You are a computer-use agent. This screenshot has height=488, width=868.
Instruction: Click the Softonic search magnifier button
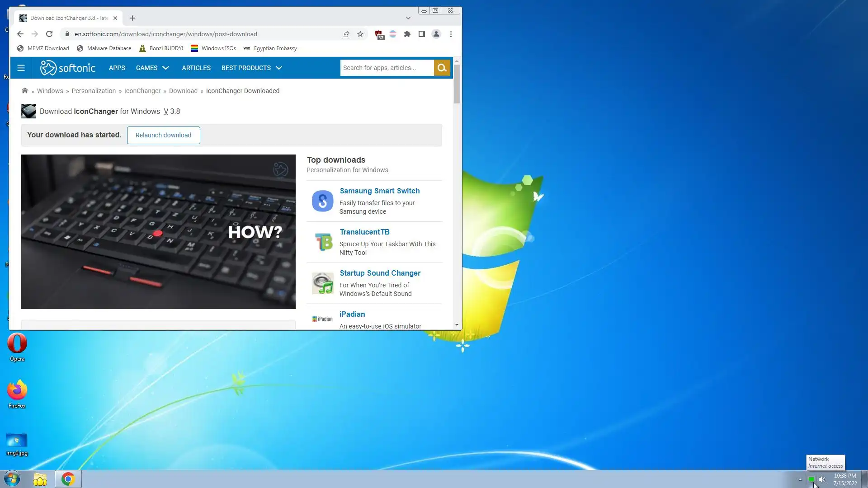[x=442, y=68]
